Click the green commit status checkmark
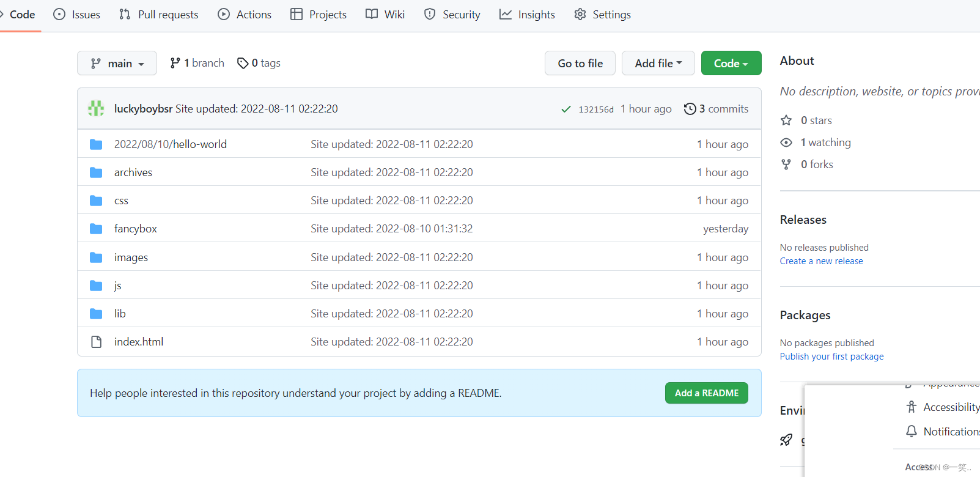The width and height of the screenshot is (980, 477). (x=566, y=109)
